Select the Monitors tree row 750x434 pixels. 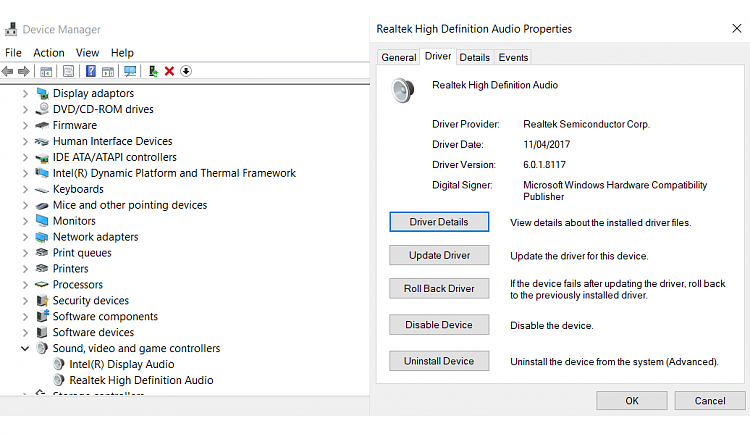coord(74,221)
